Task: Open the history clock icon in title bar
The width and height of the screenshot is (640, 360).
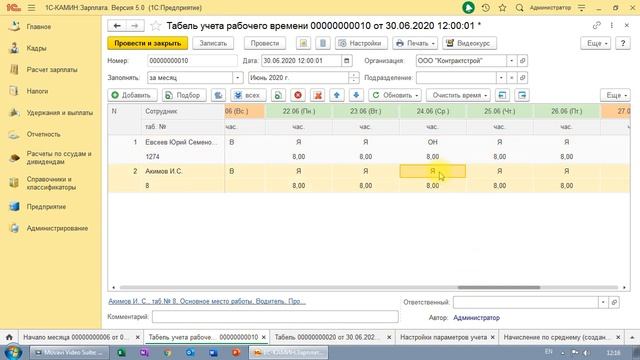Action: (486, 8)
